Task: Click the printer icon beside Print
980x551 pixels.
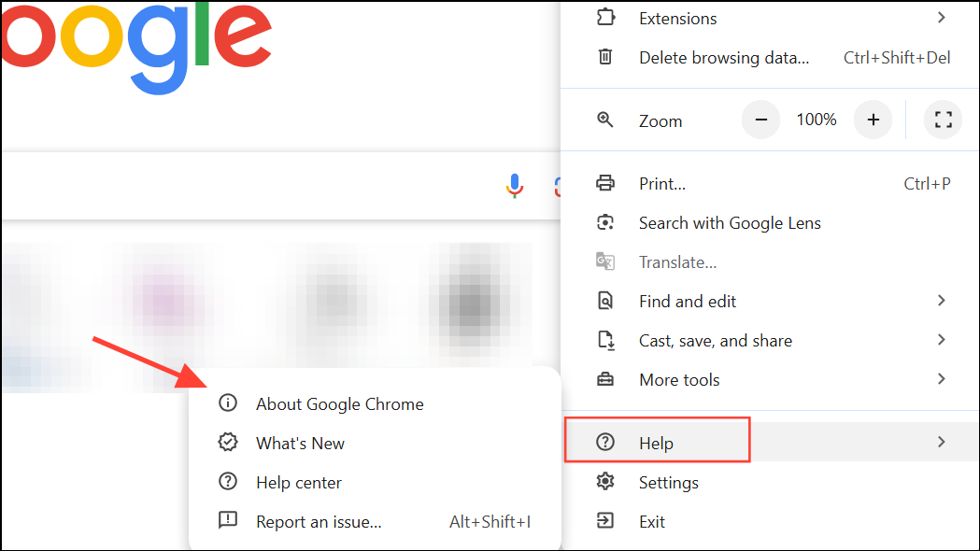Action: click(x=605, y=183)
